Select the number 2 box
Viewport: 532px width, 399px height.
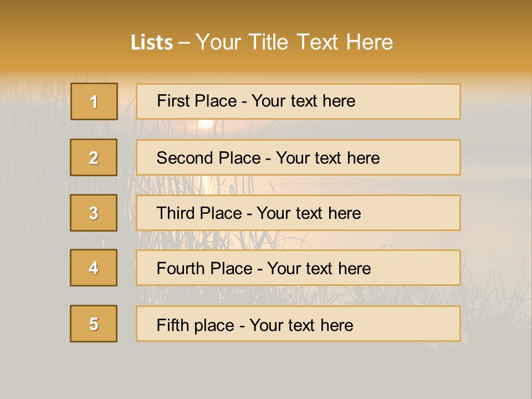click(x=94, y=157)
